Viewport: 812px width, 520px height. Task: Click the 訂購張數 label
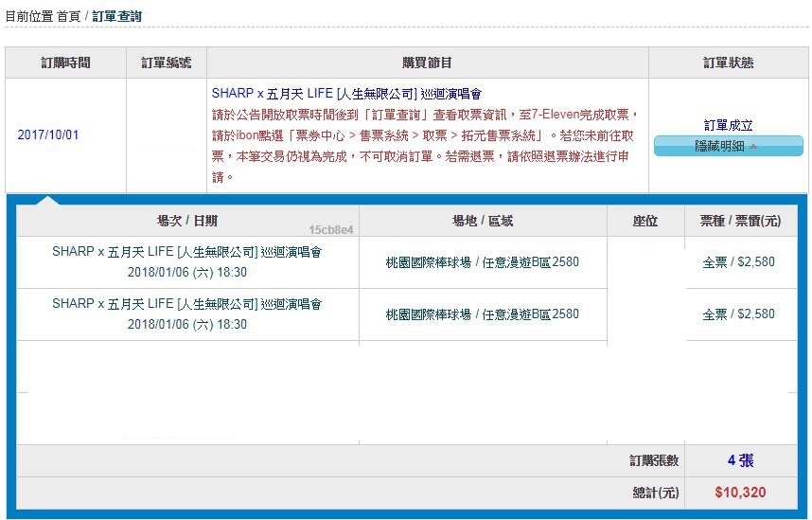point(654,460)
